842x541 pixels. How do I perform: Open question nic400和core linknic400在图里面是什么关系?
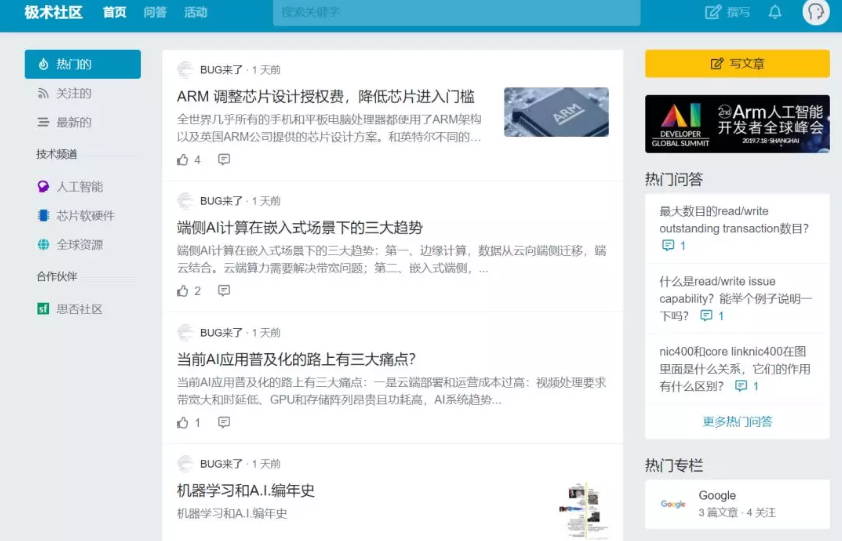[x=735, y=369]
